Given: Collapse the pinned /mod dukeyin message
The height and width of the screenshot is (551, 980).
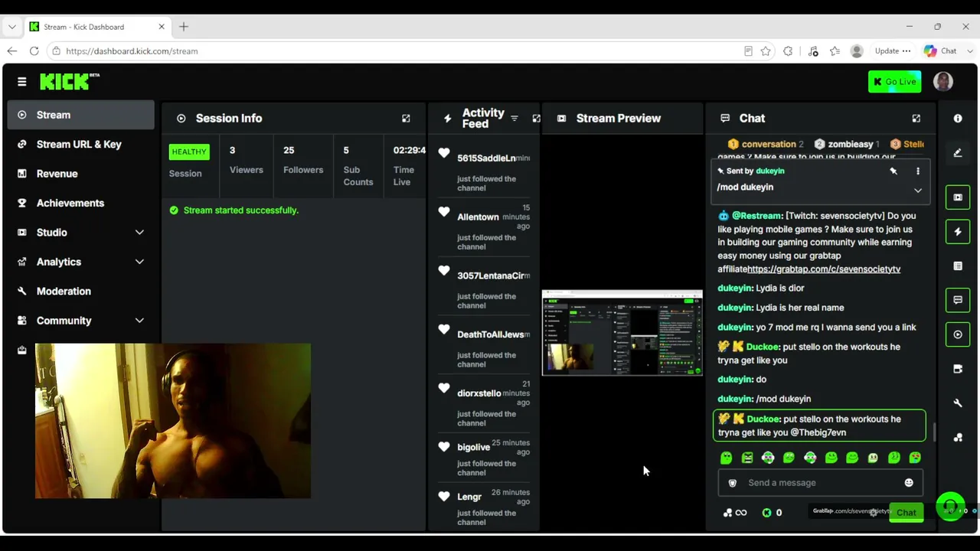Looking at the screenshot, I should 918,191.
